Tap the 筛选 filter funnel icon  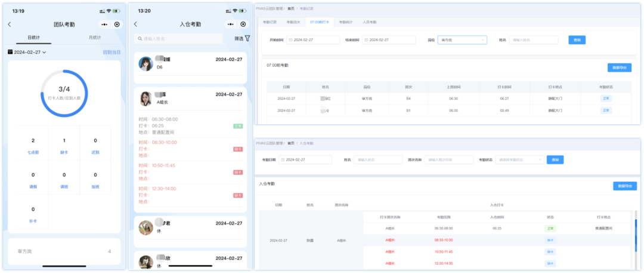pyautogui.click(x=247, y=38)
